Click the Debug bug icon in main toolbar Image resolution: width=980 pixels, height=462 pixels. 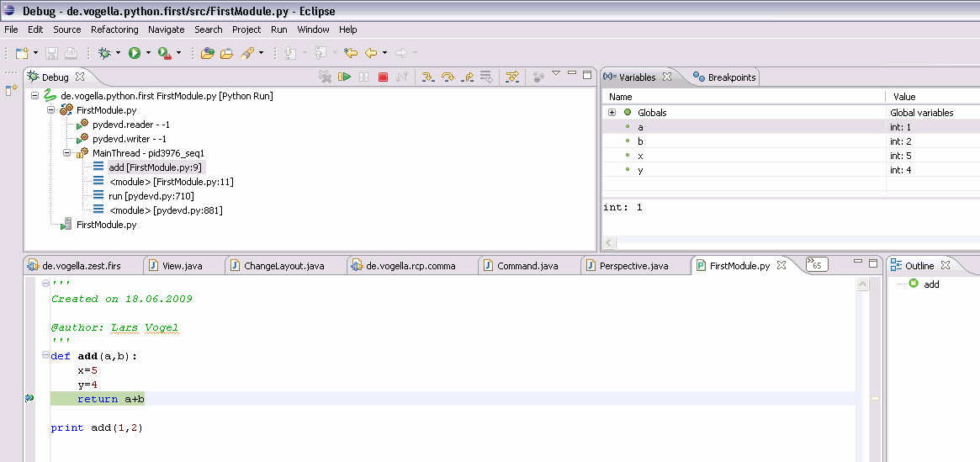point(104,53)
